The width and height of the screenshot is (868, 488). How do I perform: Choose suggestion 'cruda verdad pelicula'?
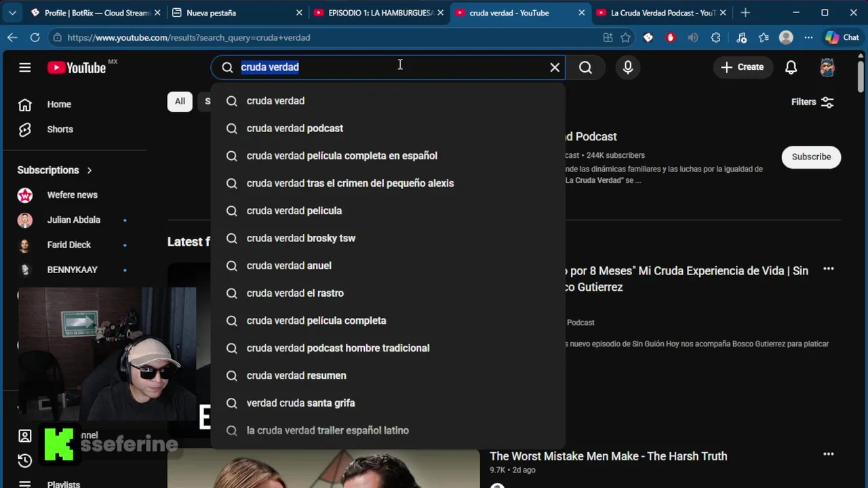click(x=388, y=211)
